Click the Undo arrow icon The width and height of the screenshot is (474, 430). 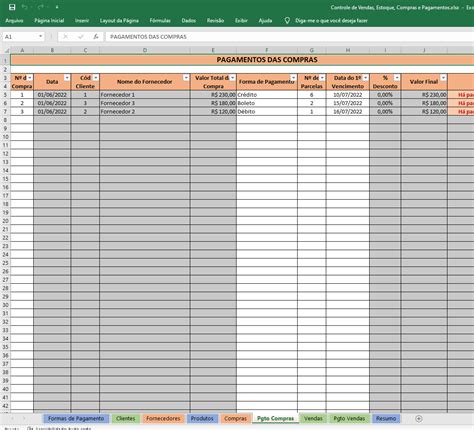click(25, 7)
